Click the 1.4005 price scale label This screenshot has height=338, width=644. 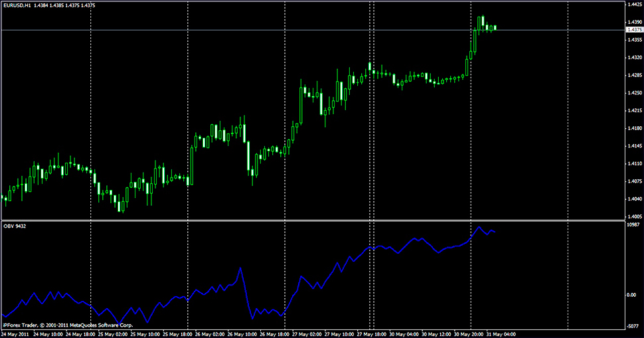(633, 216)
